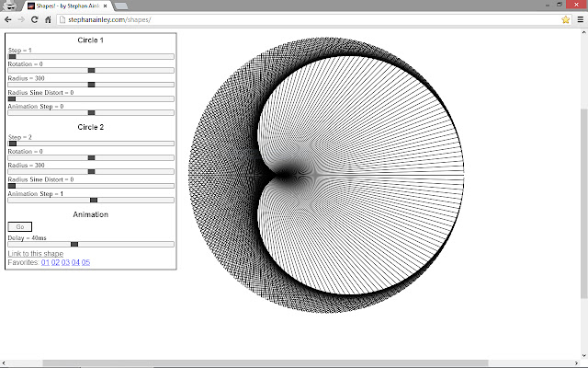This screenshot has width=588, height=368.
Task: Click the 'Delay = 40ms' label
Action: (x=27, y=237)
